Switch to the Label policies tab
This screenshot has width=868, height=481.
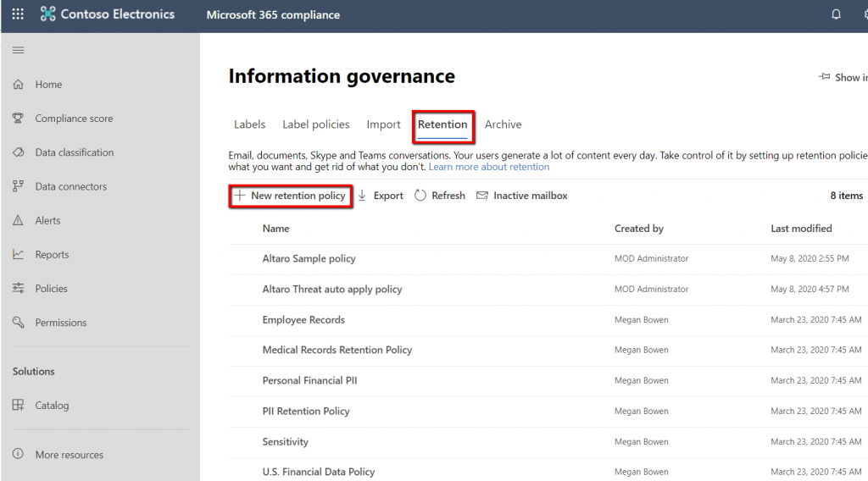(316, 124)
